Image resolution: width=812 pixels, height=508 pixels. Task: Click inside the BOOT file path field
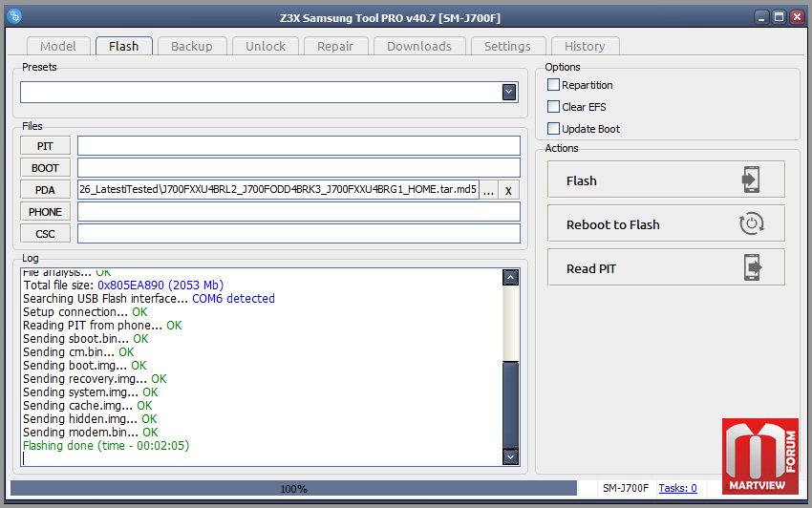click(x=299, y=168)
